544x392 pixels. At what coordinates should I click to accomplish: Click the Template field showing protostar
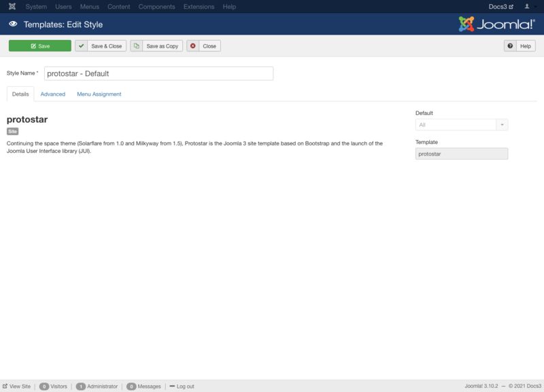pos(462,154)
